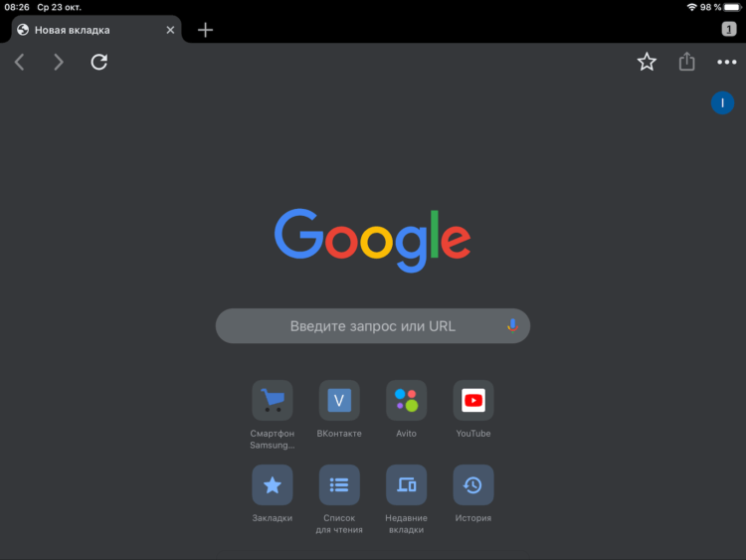Open Закладки bookmarks icon

click(273, 484)
